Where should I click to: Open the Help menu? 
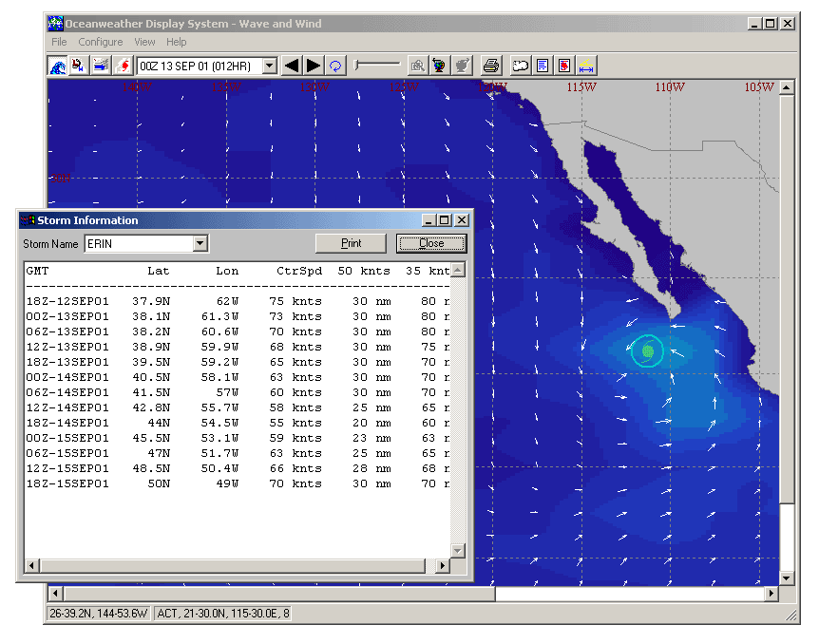177,42
